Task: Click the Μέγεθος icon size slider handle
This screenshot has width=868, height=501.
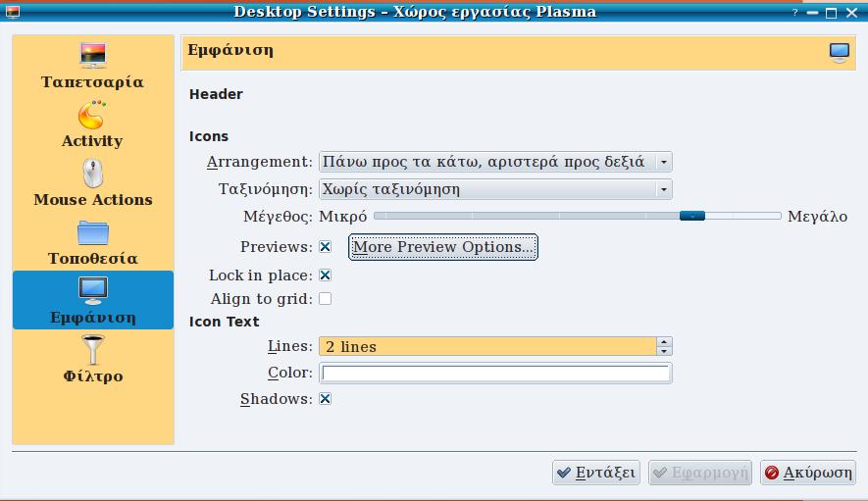Action: (692, 216)
